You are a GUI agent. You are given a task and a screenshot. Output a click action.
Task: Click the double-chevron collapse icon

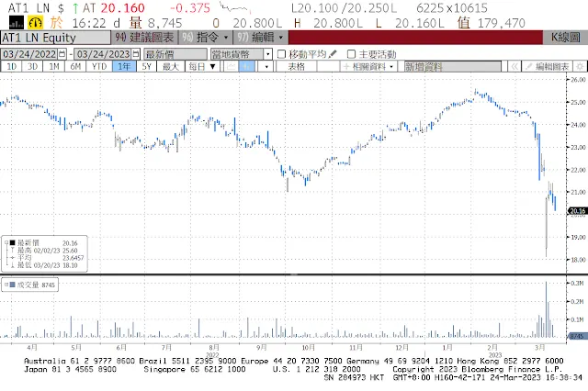coord(514,67)
